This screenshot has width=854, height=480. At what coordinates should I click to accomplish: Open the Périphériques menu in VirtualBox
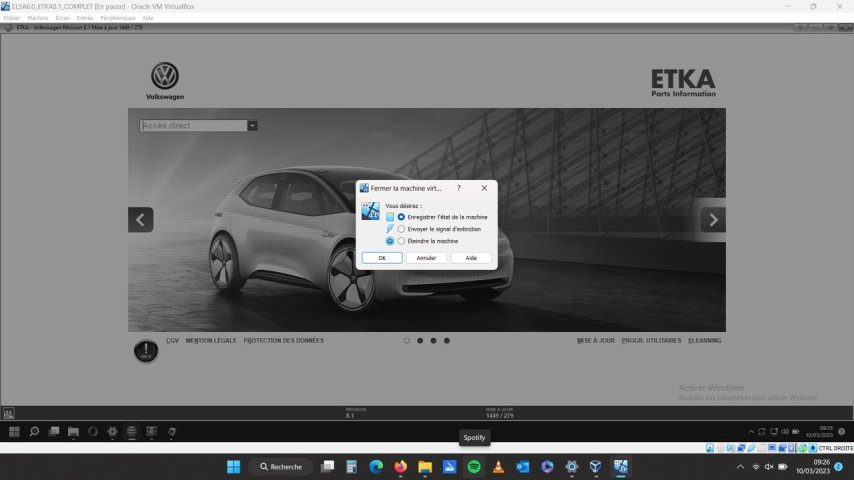(x=118, y=18)
